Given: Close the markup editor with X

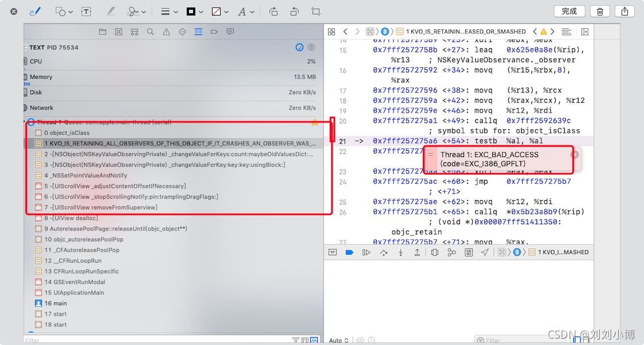Looking at the screenshot, I should (x=14, y=11).
